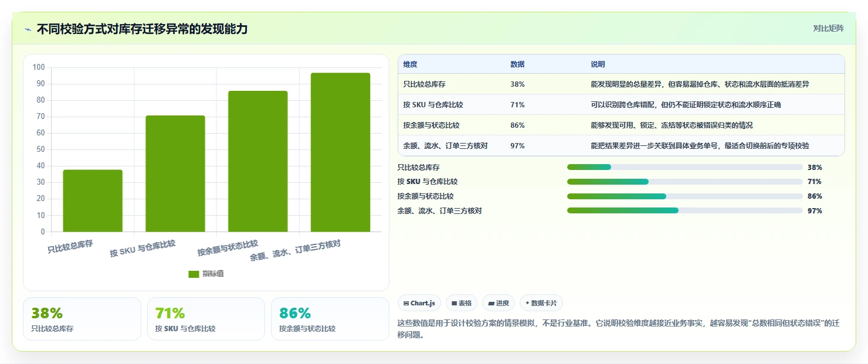The height and width of the screenshot is (364, 868).
Task: Click progress list label 按余额与状态比较
Action: click(x=425, y=196)
